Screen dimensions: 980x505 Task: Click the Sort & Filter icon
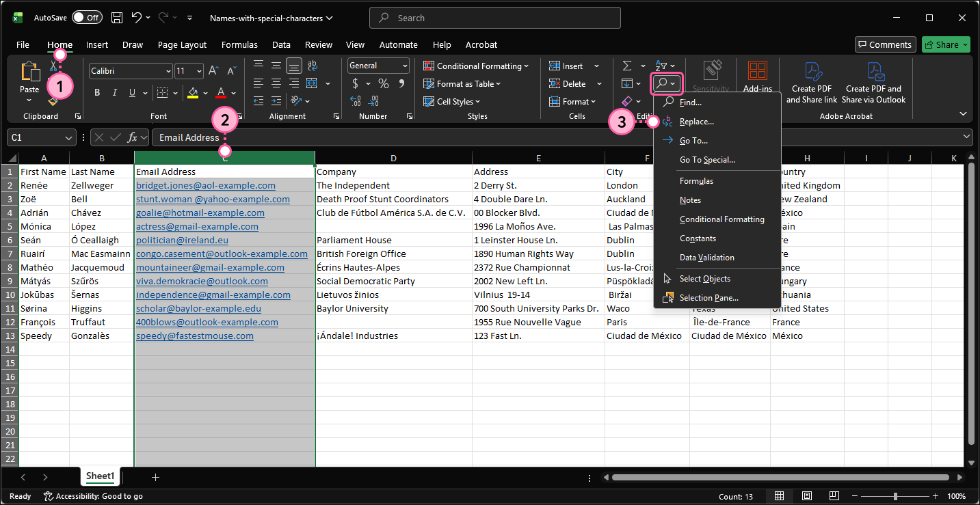[x=663, y=66]
